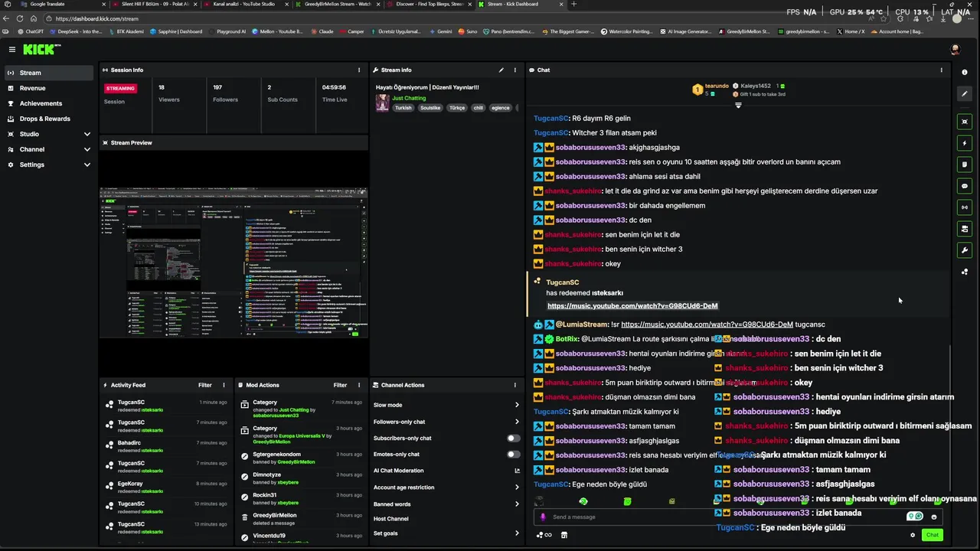980x551 pixels.
Task: Open the music.youtube.com link in TugcanSC's redemption
Action: pos(632,306)
